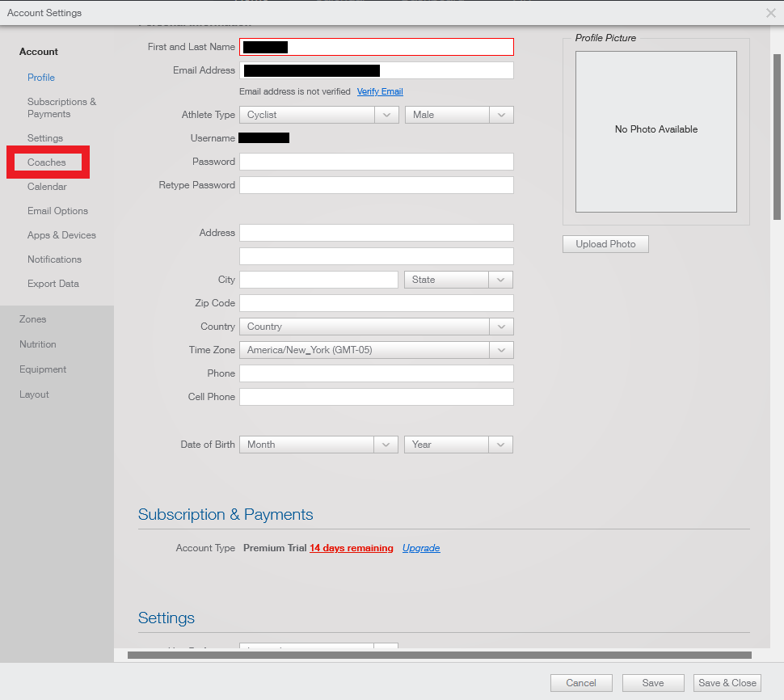Open the Nutrition tab
Viewport: 784px width, 700px height.
[38, 344]
